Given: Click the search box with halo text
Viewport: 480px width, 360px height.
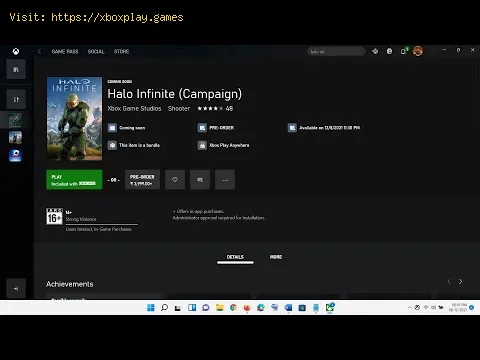Looking at the screenshot, I should pos(336,51).
